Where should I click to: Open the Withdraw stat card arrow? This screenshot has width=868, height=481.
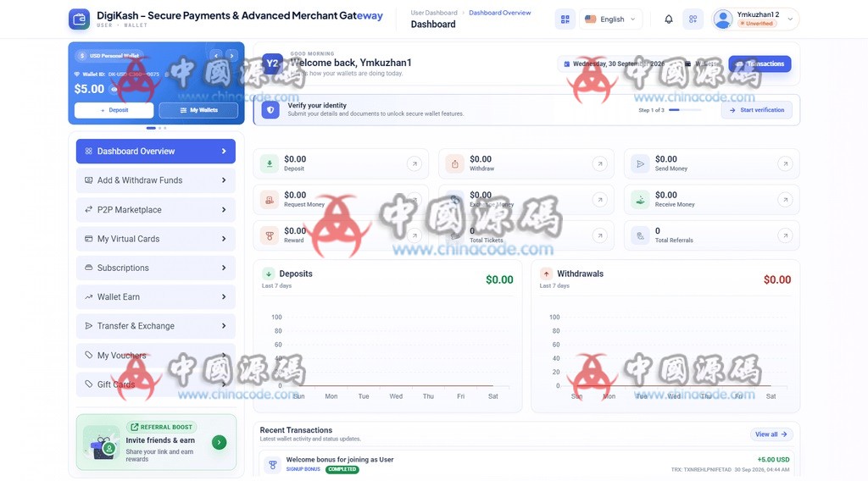(599, 163)
